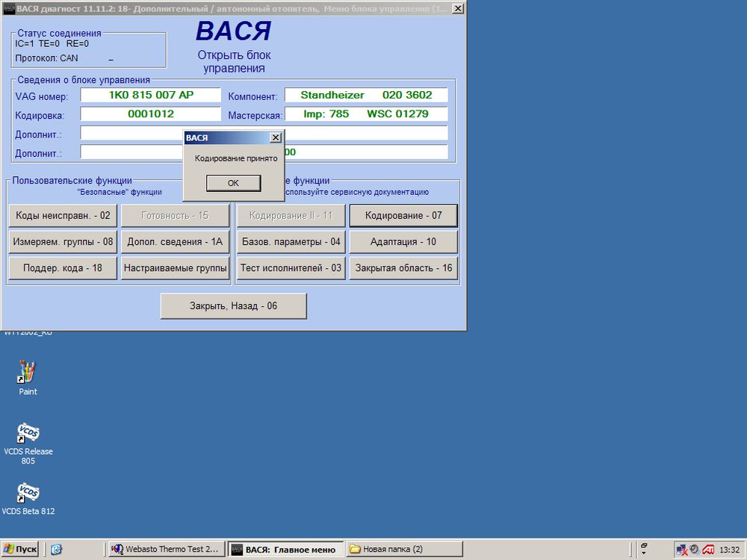Open the ATI tray icon

[x=708, y=550]
